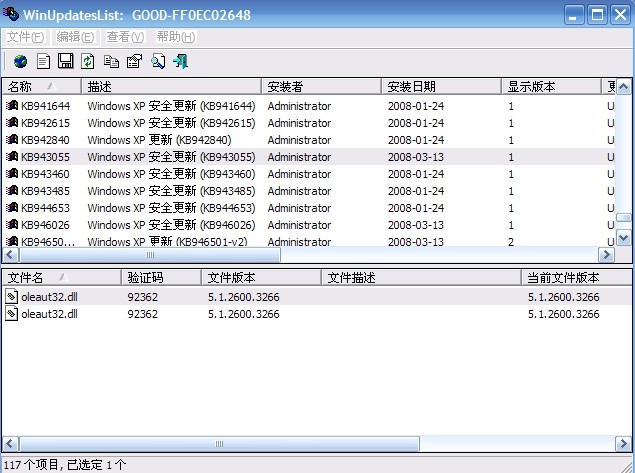Click the updates list horizontal scrollbar thumb
The height and width of the screenshot is (473, 635).
[150, 255]
